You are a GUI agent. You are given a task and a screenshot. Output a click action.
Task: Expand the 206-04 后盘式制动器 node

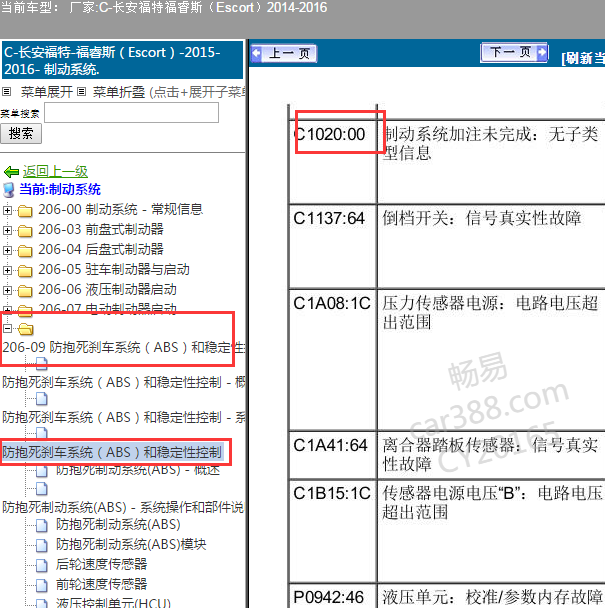(7, 250)
